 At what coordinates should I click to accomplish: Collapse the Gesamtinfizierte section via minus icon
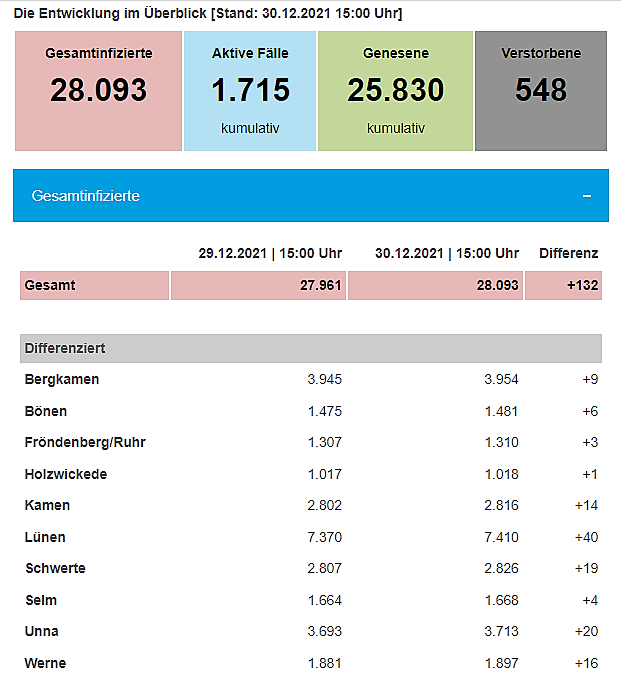587,196
